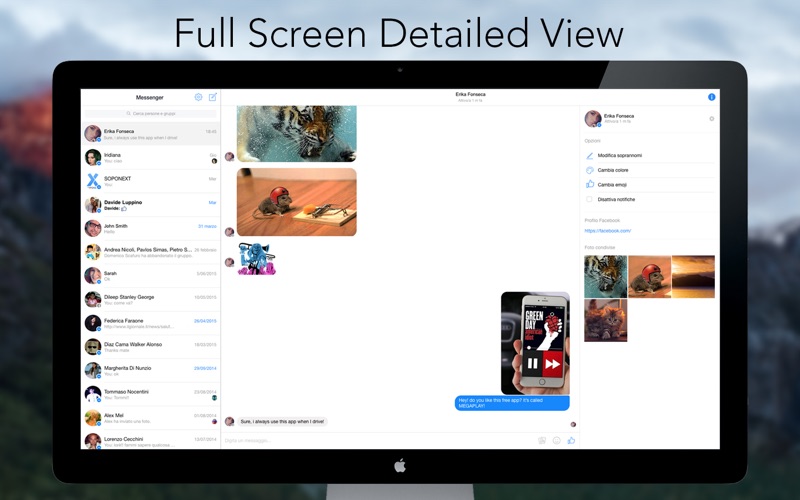Choose Cambia emoji option
This screenshot has width=800, height=500.
[611, 185]
